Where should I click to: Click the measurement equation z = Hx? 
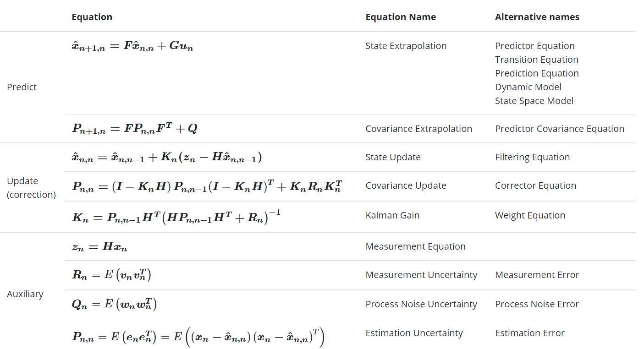click(99, 247)
